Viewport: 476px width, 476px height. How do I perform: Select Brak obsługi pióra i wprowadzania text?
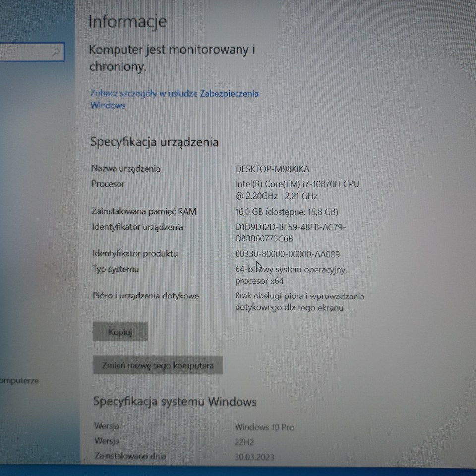click(300, 296)
